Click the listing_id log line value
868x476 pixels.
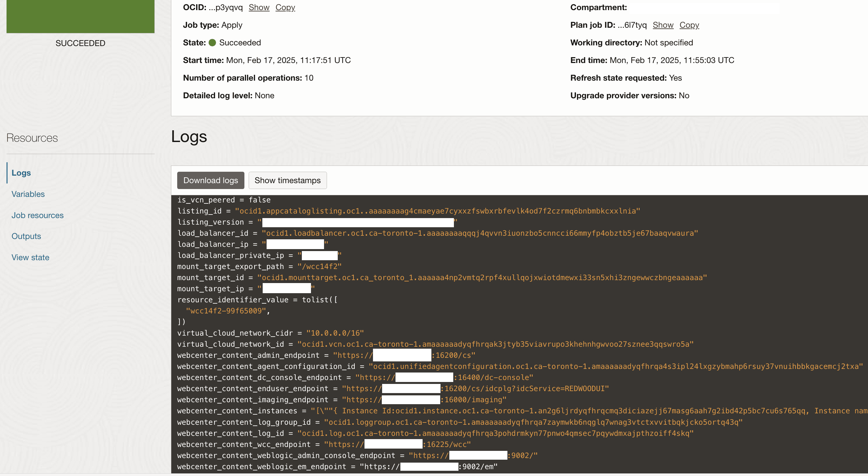tap(437, 211)
